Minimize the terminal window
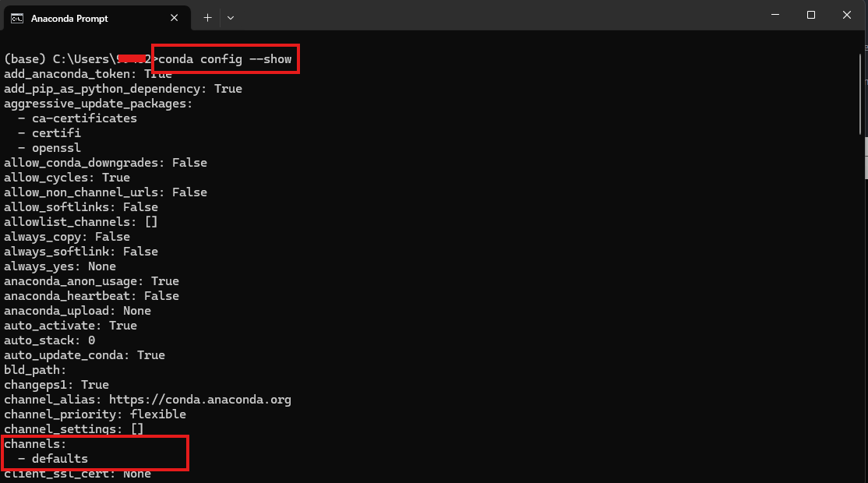 point(775,15)
